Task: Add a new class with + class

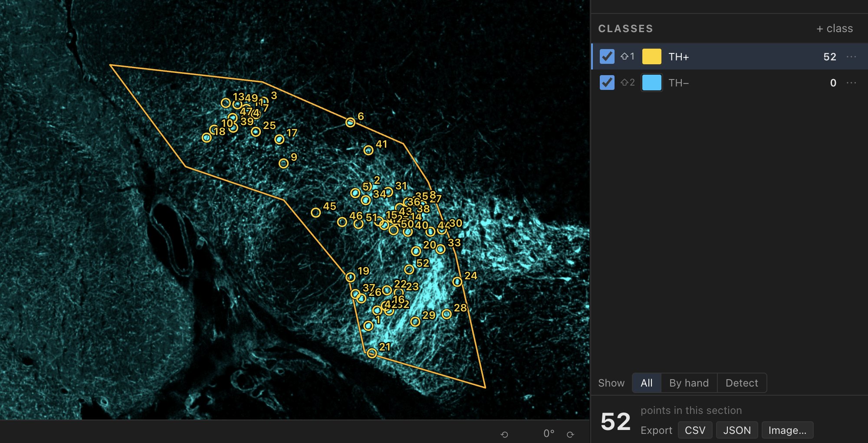Action: pos(835,29)
